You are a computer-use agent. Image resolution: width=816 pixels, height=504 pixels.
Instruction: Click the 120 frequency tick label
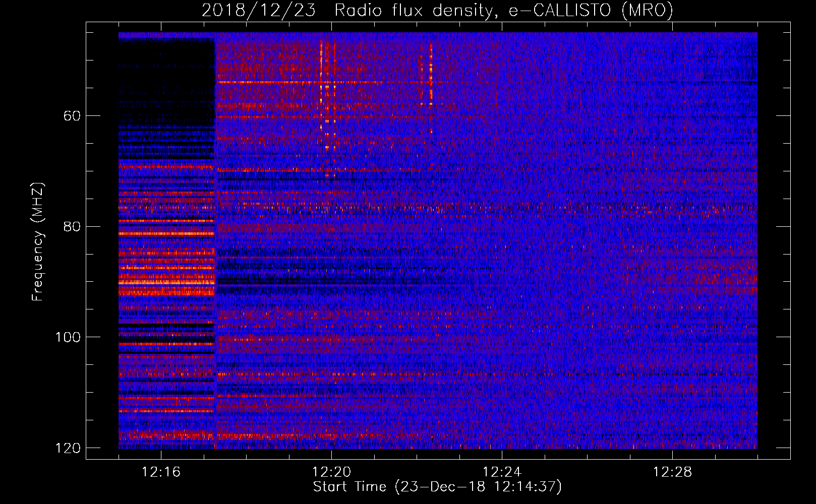(x=68, y=448)
